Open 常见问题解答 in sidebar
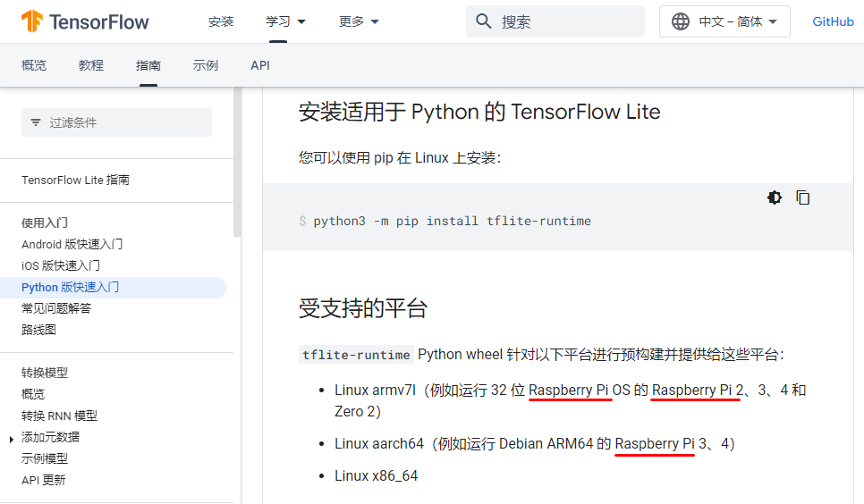This screenshot has height=504, width=864. [56, 308]
